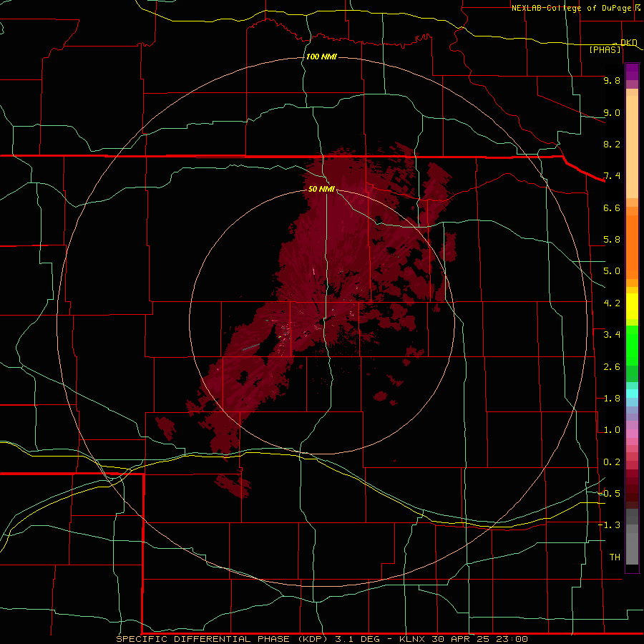Click the TH threshold label on the scale
The image size is (644, 644).
pyautogui.click(x=615, y=557)
